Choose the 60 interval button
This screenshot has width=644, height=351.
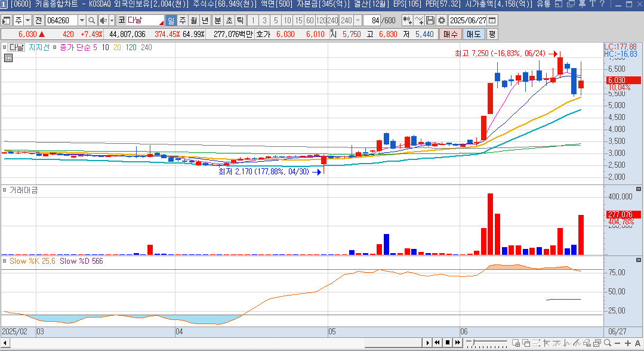point(310,20)
